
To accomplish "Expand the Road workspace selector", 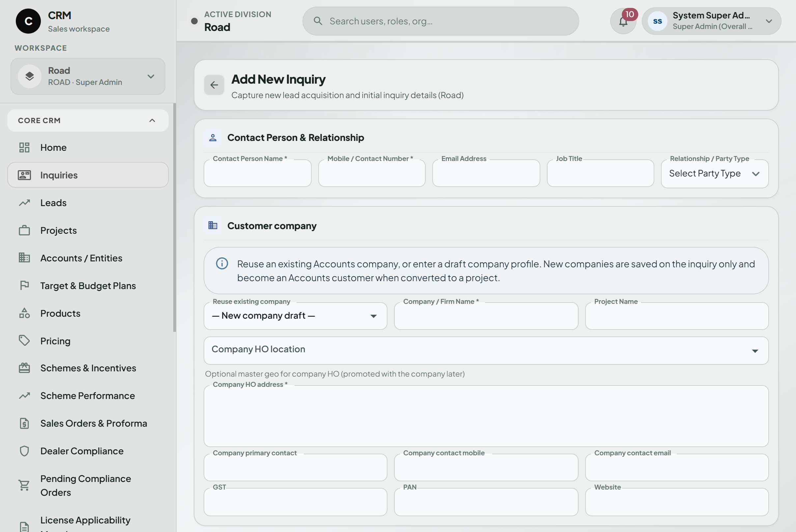I will click(88, 76).
